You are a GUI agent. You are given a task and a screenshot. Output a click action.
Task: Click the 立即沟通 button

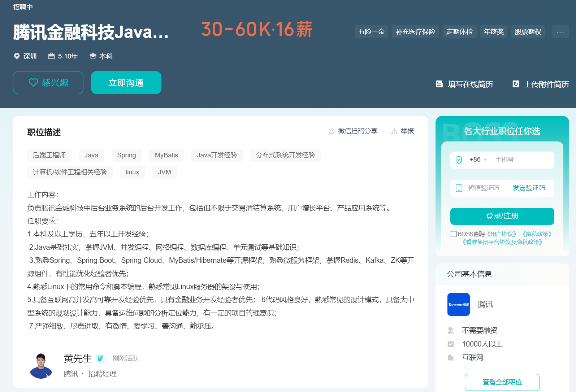[x=126, y=83]
